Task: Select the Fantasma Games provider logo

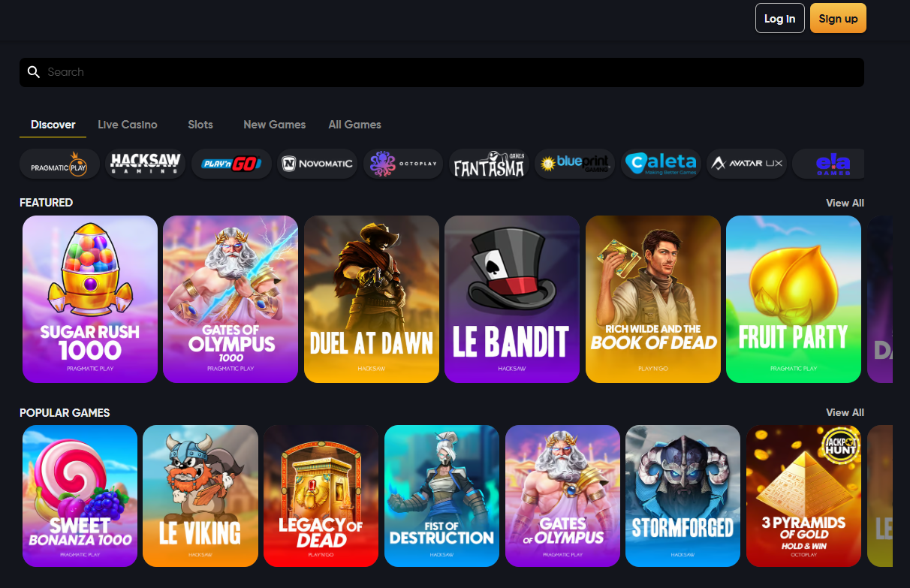Action: [x=489, y=164]
